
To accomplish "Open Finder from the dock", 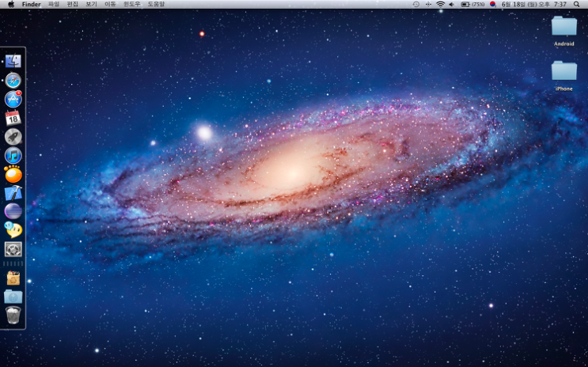I will pos(13,61).
